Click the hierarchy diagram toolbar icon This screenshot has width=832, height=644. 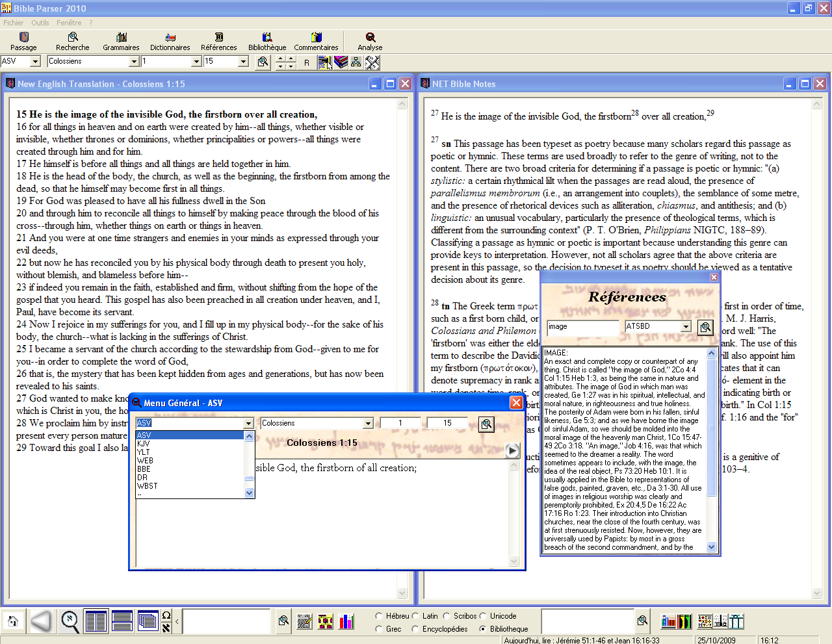(356, 62)
